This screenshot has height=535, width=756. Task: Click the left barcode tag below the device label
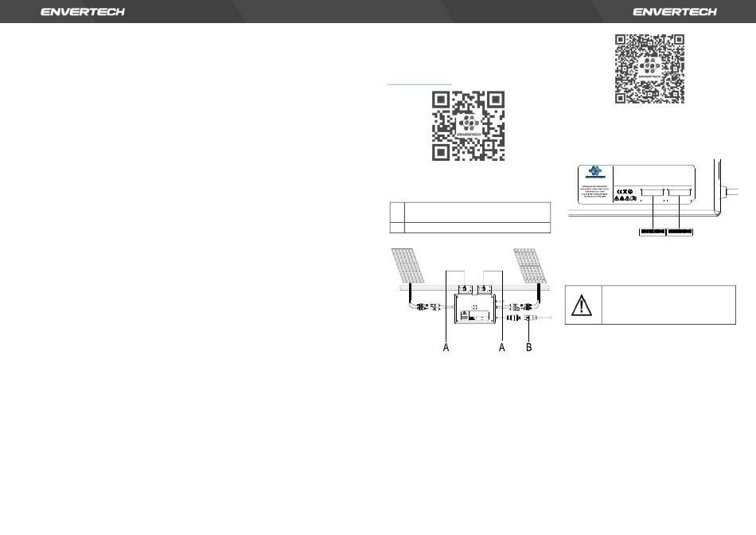click(653, 232)
